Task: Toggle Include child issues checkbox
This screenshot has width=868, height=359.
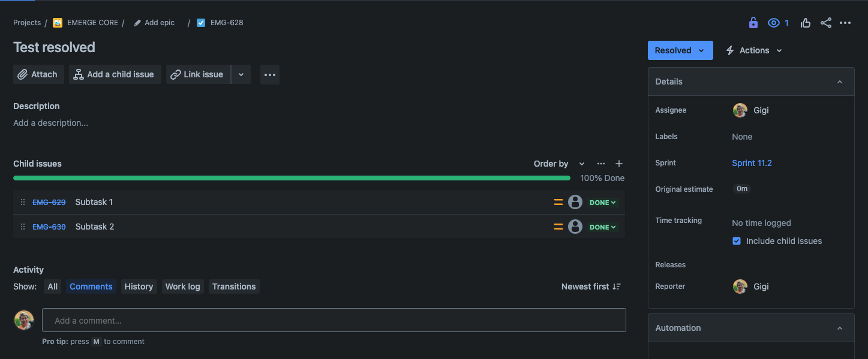Action: click(737, 241)
